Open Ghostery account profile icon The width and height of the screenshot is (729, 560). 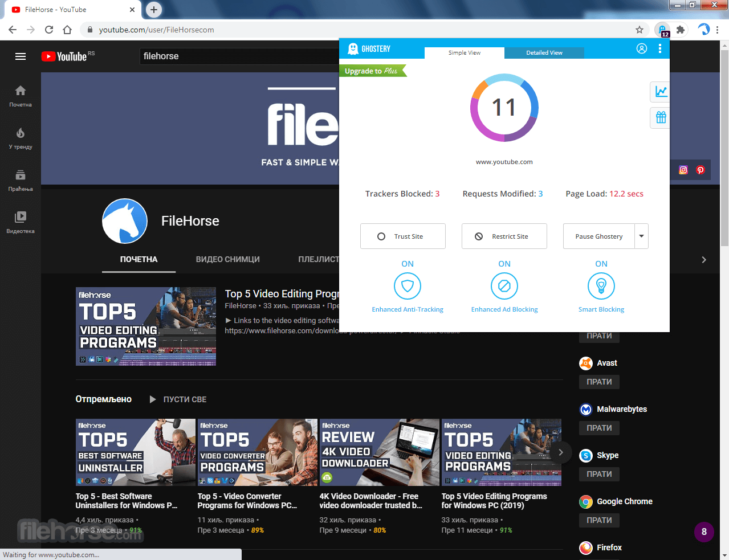point(642,48)
